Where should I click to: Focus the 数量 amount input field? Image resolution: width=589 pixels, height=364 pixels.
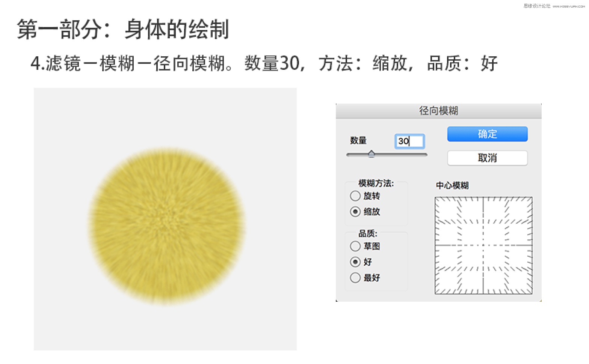pos(409,141)
